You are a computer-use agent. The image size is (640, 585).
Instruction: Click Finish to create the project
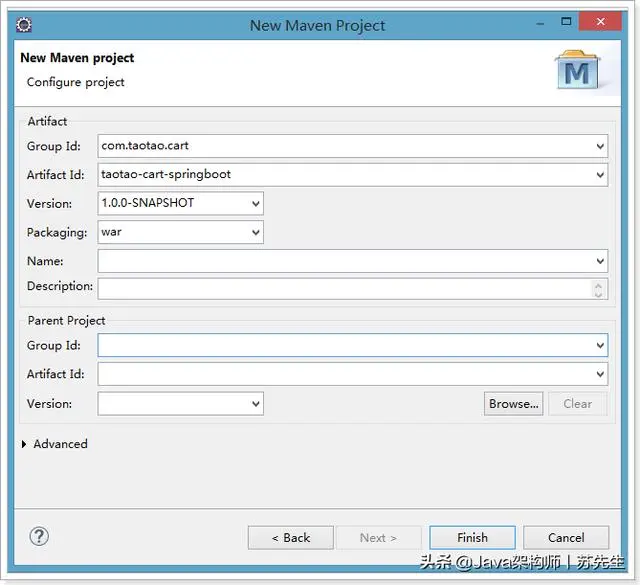472,538
